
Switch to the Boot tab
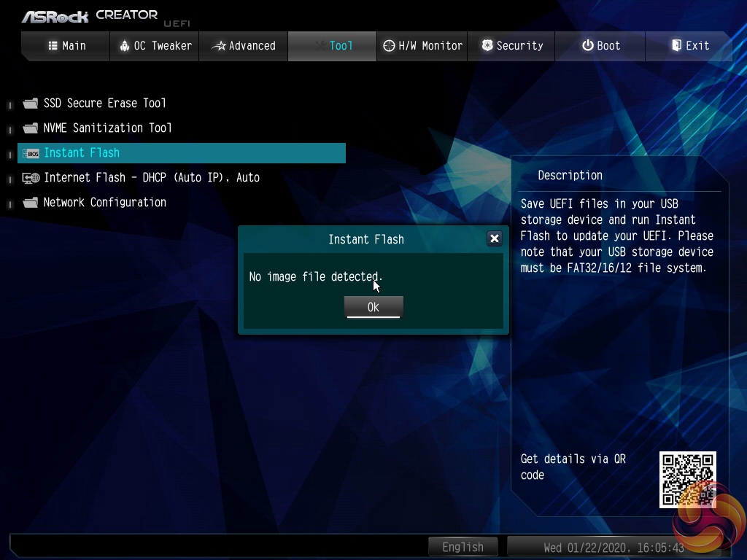point(600,46)
